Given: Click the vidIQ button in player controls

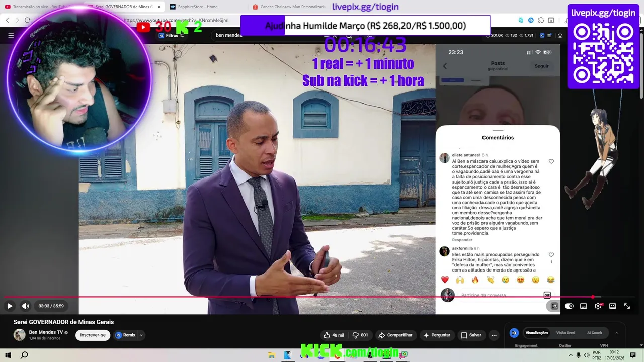Looking at the screenshot, I should (x=554, y=306).
